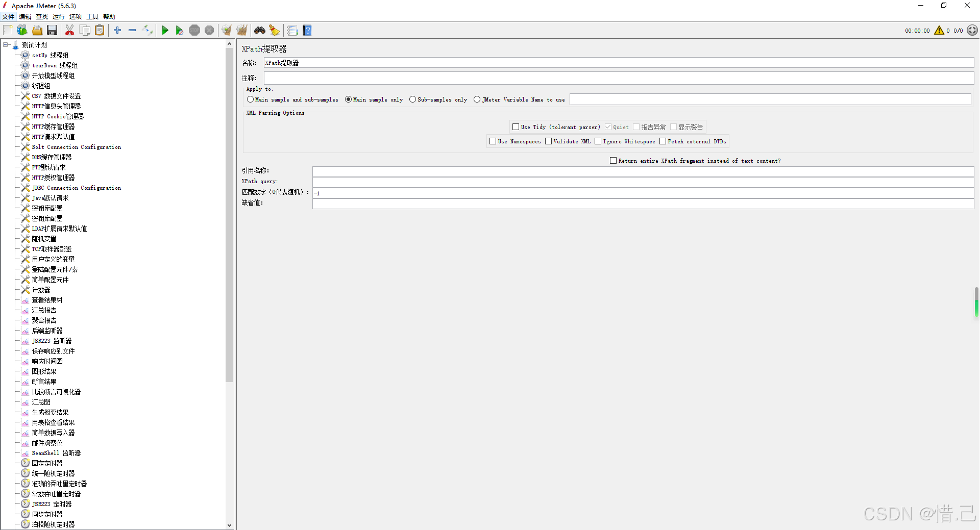Image resolution: width=980 pixels, height=530 pixels.
Task: Click the XPath query field
Action: [643, 182]
